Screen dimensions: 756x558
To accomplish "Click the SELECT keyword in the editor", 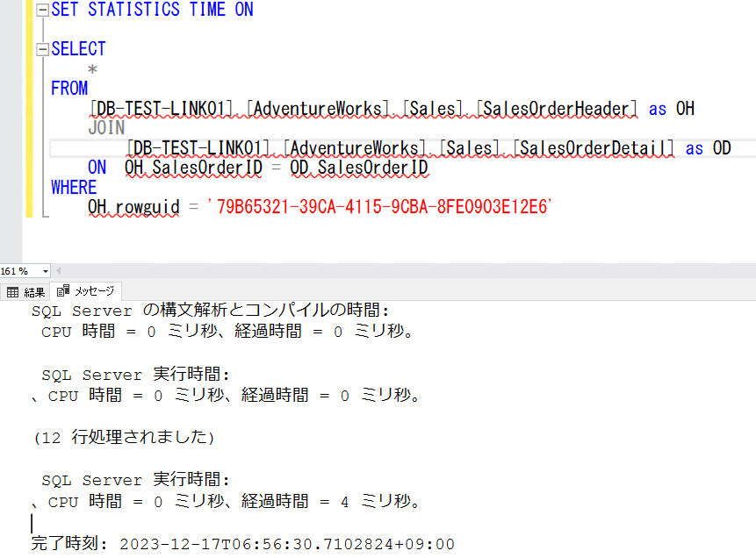I will click(x=77, y=49).
